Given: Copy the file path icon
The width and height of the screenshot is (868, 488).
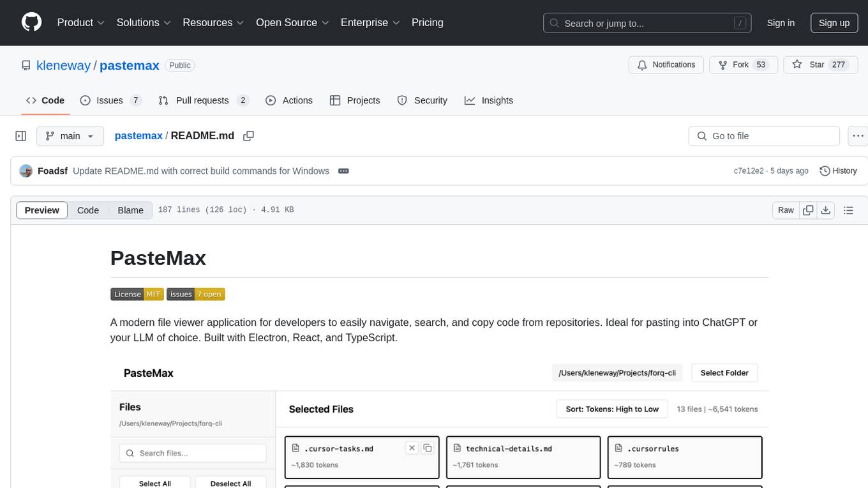Looking at the screenshot, I should pyautogui.click(x=249, y=136).
